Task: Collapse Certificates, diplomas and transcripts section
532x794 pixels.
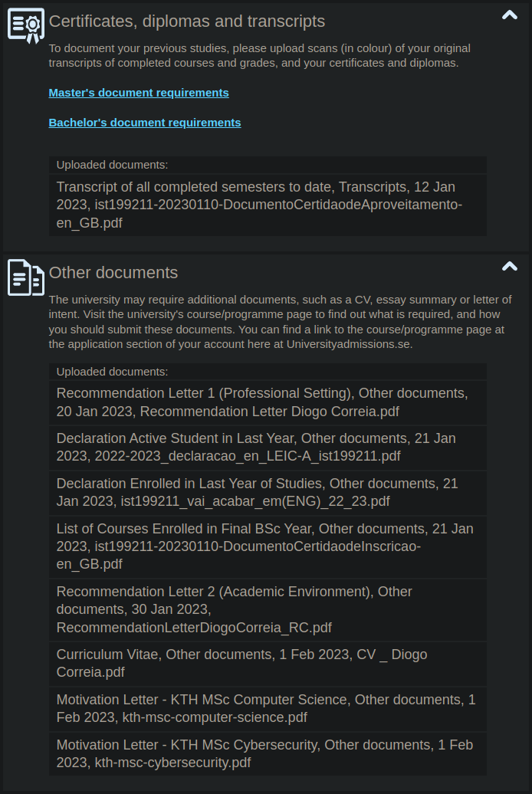Action: click(509, 15)
